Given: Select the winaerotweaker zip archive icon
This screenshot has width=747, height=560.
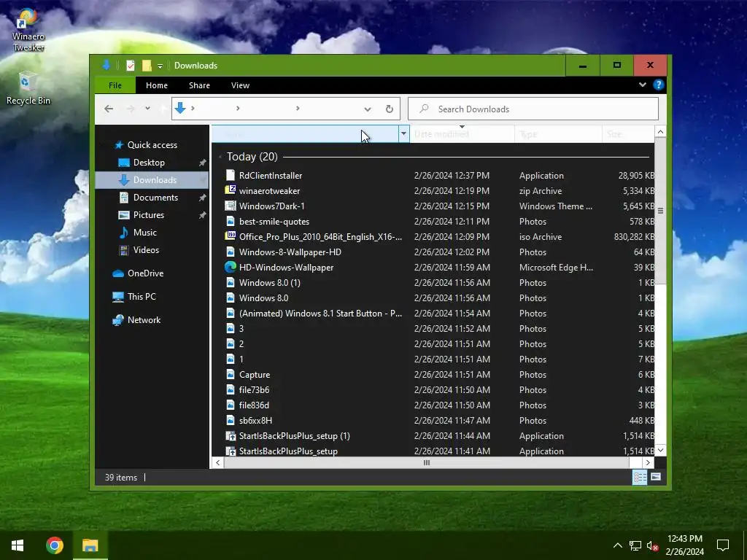Looking at the screenshot, I should coord(231,190).
